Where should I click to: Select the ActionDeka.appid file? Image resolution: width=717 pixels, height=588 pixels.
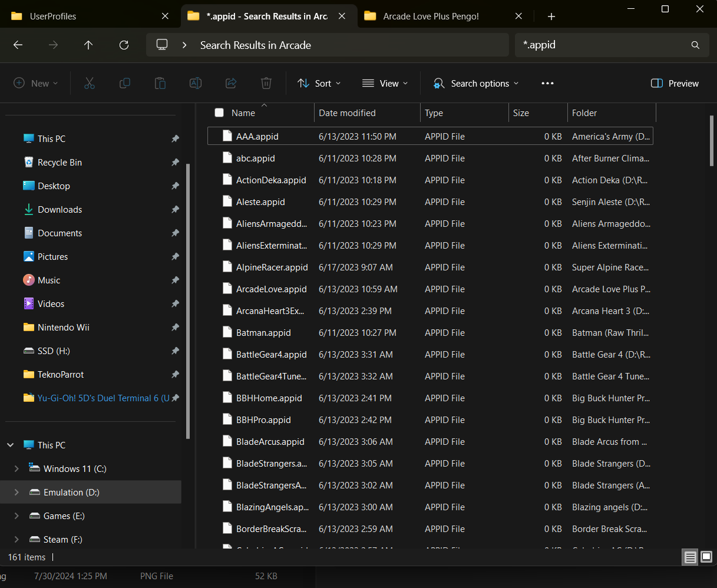coord(430,180)
